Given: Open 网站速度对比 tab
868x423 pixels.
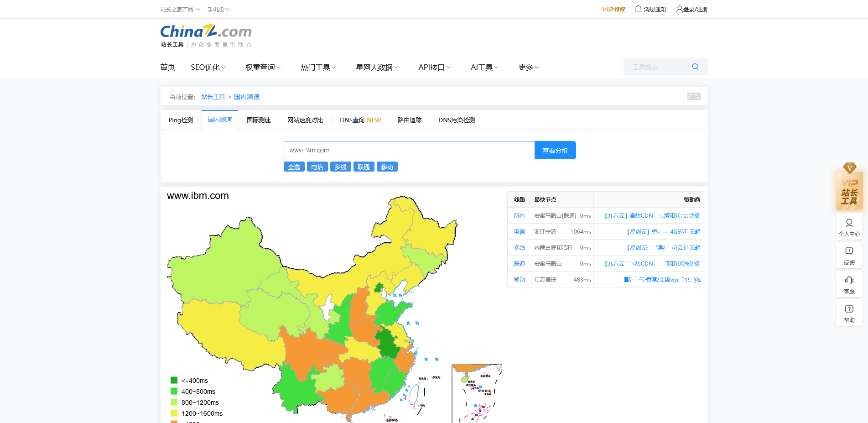Looking at the screenshot, I should (305, 120).
